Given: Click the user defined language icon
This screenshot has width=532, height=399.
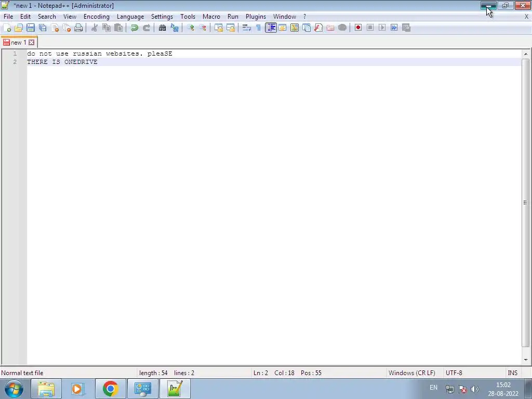Looking at the screenshot, I should pyautogui.click(x=282, y=28).
